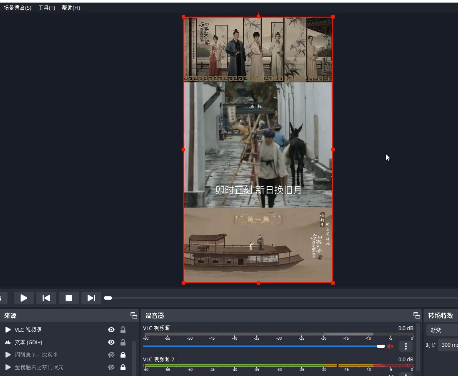Click the bottom-right red transform handle in preview
Image resolution: width=458 pixels, height=376 pixels.
coord(333,283)
